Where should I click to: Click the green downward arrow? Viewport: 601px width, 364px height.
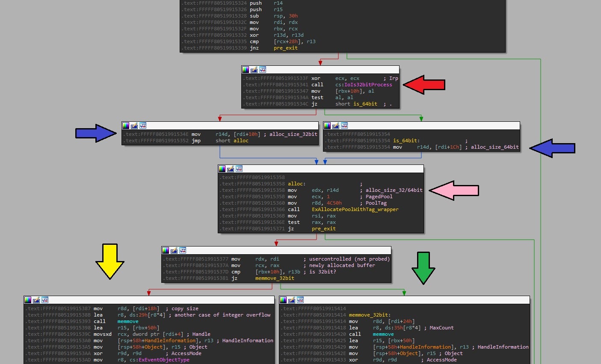[x=423, y=268]
